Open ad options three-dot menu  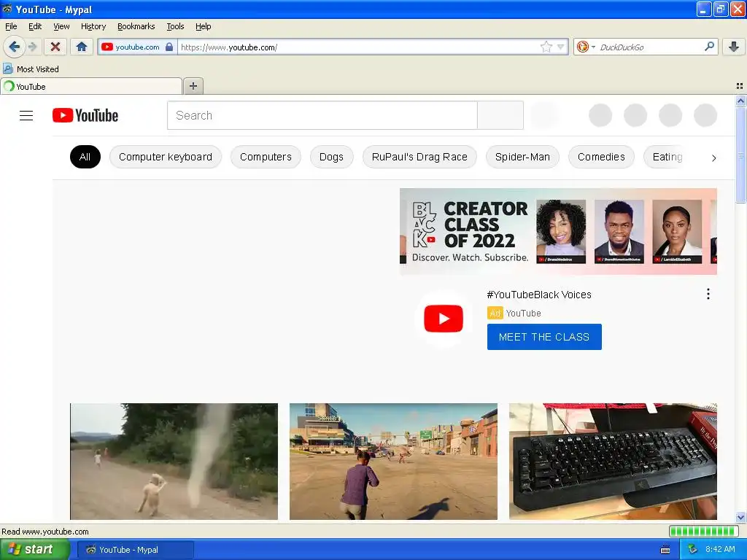(x=708, y=294)
